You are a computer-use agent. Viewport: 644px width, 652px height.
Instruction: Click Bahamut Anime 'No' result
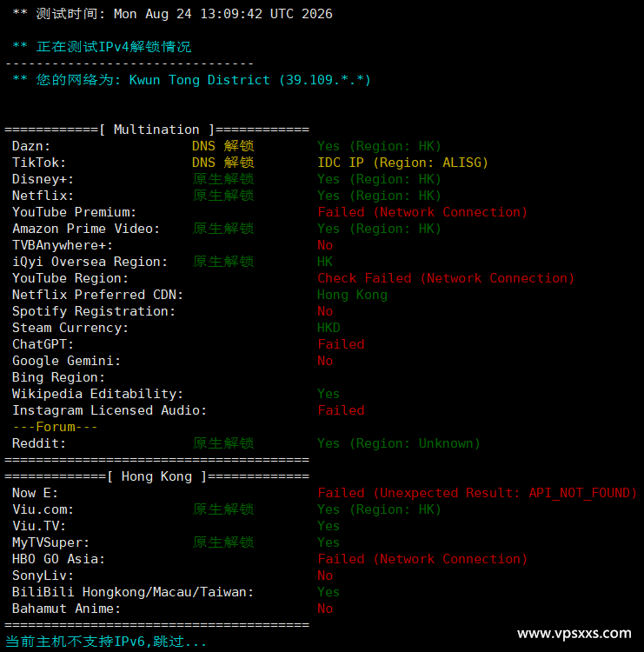coord(325,609)
